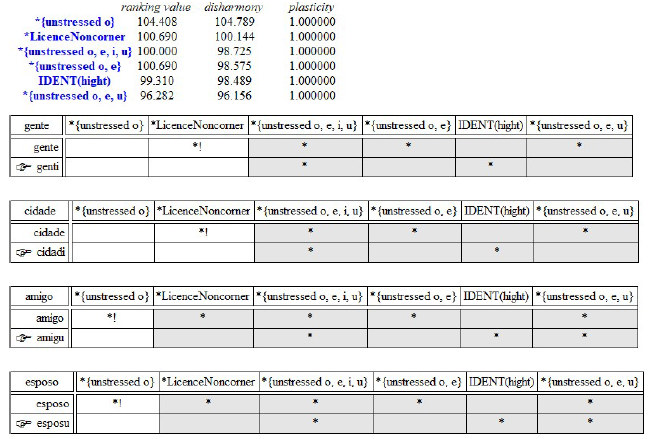Image resolution: width=648 pixels, height=439 pixels.
Task: Click the fatal violation mark in amigo row
Action: 111,317
